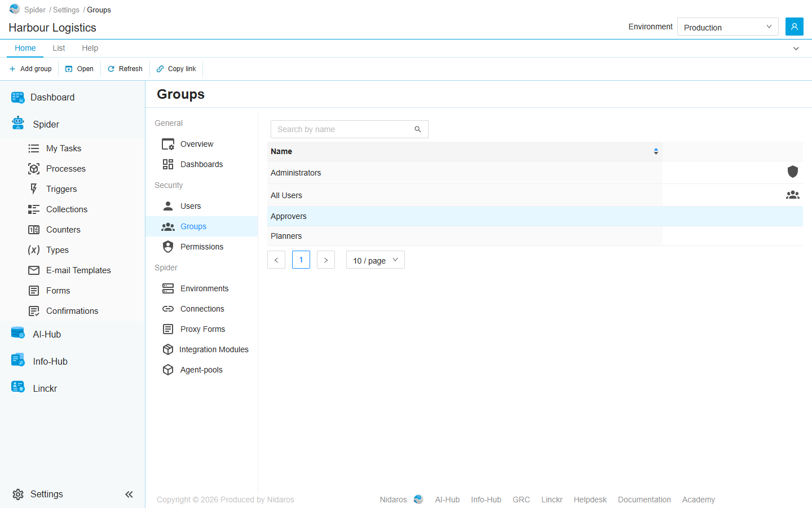Go to the next page arrow
812x508 pixels.
tap(326, 260)
